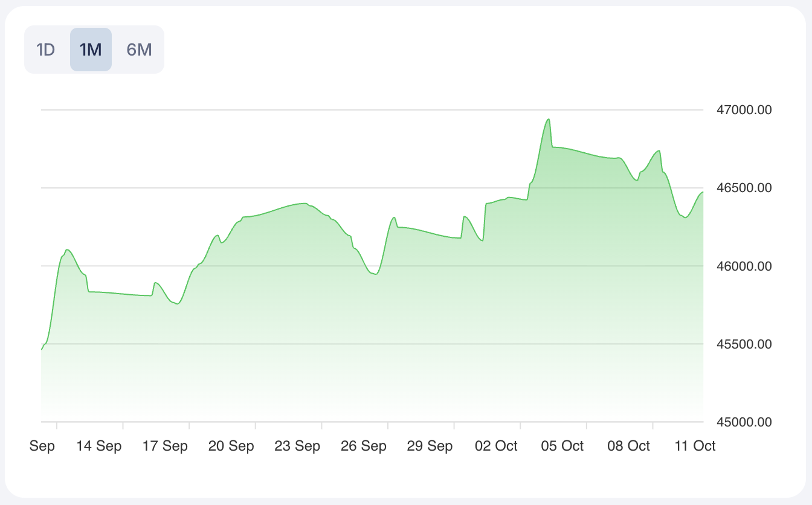The height and width of the screenshot is (505, 812).
Task: Click the 17 Sep date label
Action: [x=165, y=446]
